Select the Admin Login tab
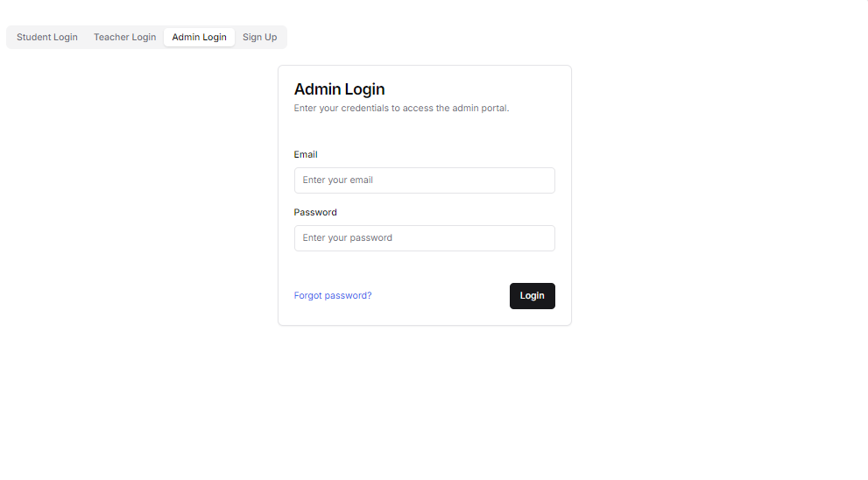Viewport: 868px width, 480px height. tap(200, 37)
